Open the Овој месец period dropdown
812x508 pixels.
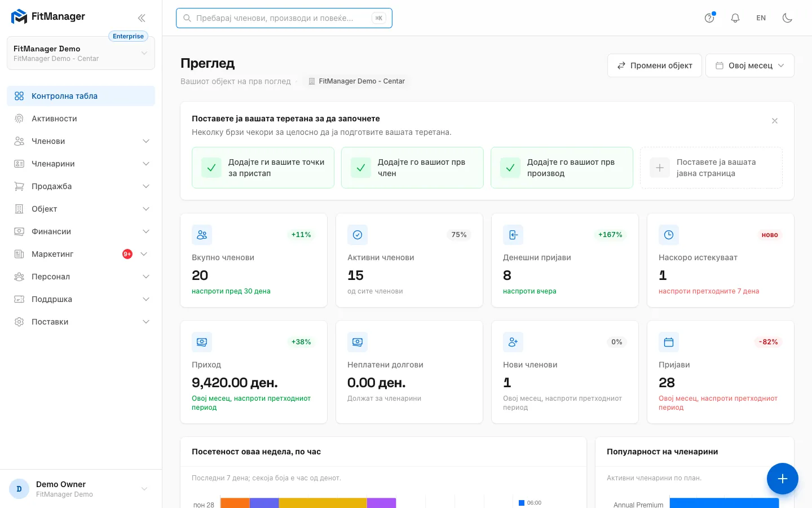[x=750, y=65]
